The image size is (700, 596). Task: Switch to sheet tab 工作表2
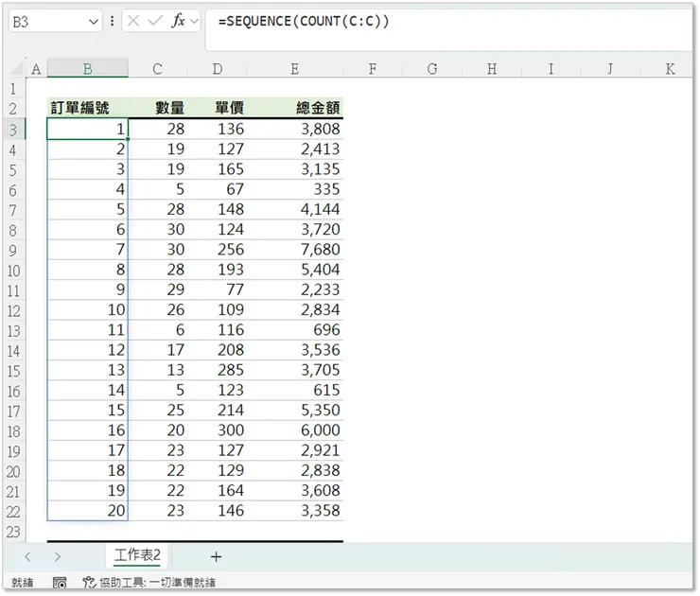[137, 555]
